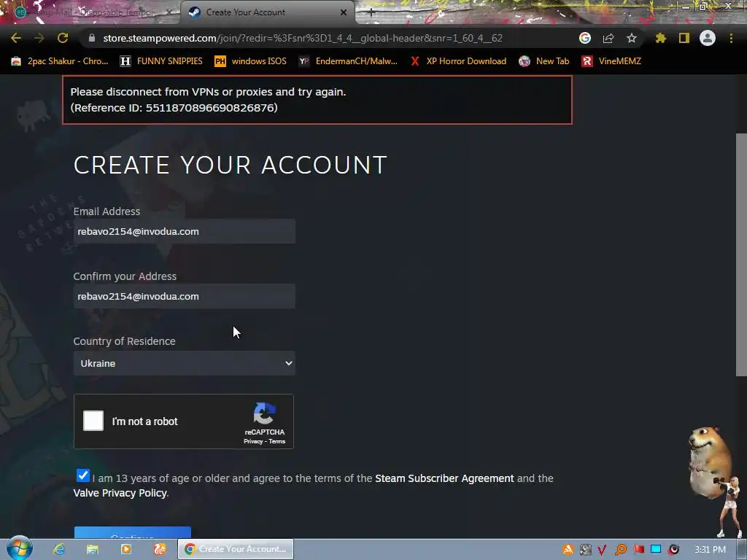Open the Windows Start menu
The image size is (747, 560).
point(19,548)
